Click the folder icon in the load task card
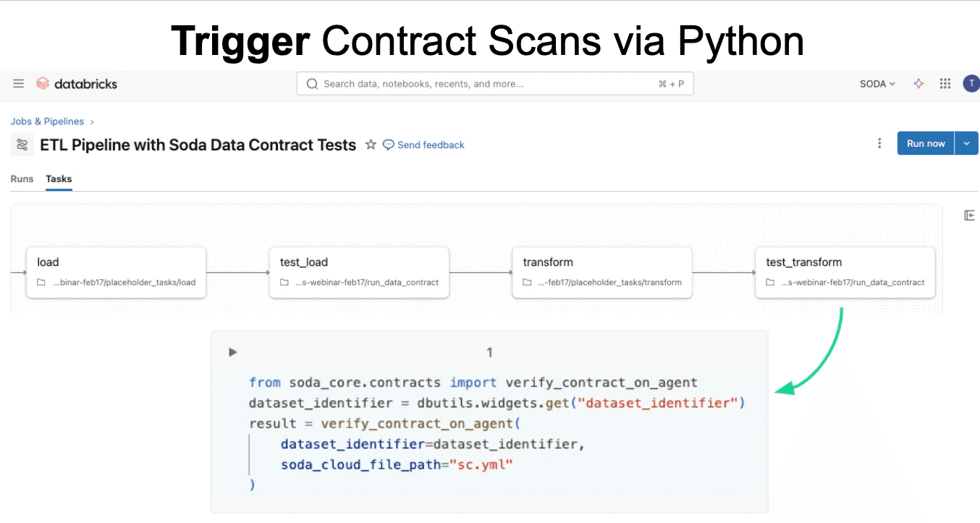 [41, 283]
